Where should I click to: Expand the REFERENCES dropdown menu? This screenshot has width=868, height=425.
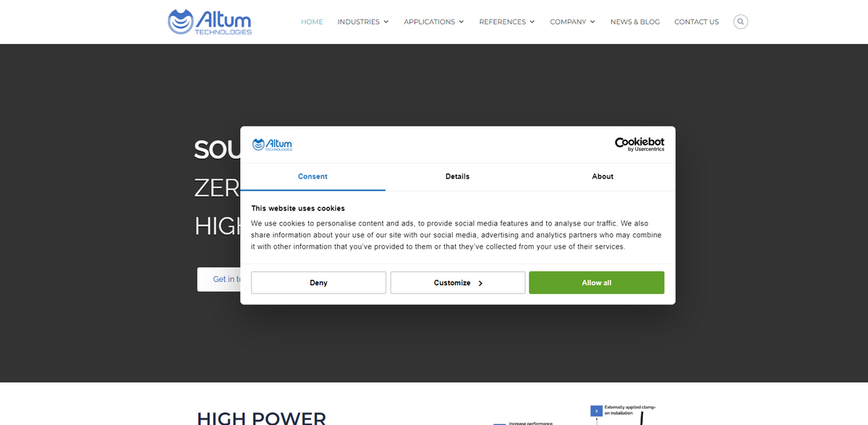point(507,22)
